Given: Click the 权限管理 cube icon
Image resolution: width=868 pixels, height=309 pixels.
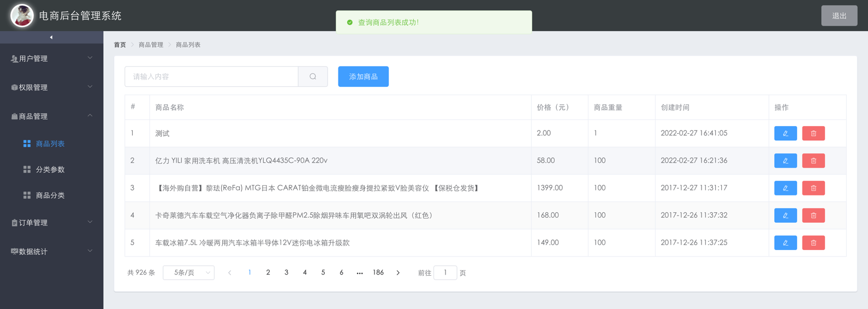Looking at the screenshot, I should coord(14,87).
